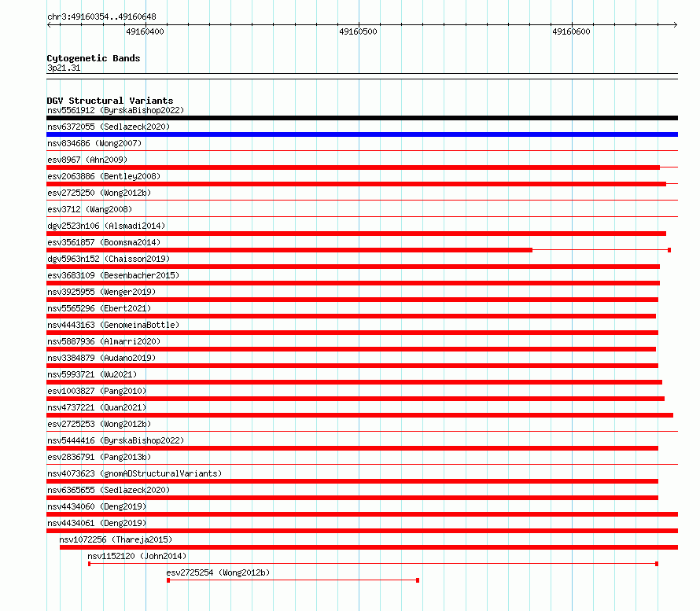
Task: Select nsv1152120 (John2014) label
Action: [137, 556]
